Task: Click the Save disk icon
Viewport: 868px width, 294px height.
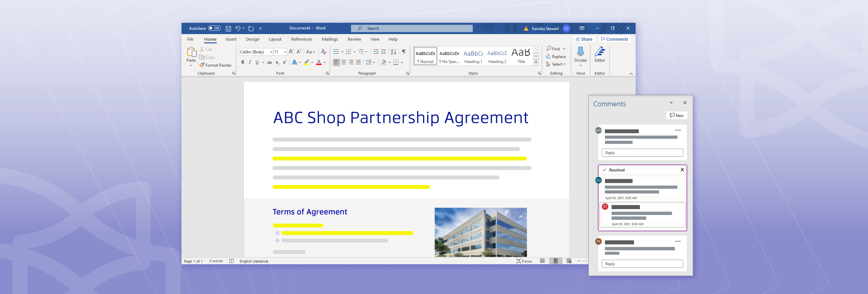Action: 228,29
